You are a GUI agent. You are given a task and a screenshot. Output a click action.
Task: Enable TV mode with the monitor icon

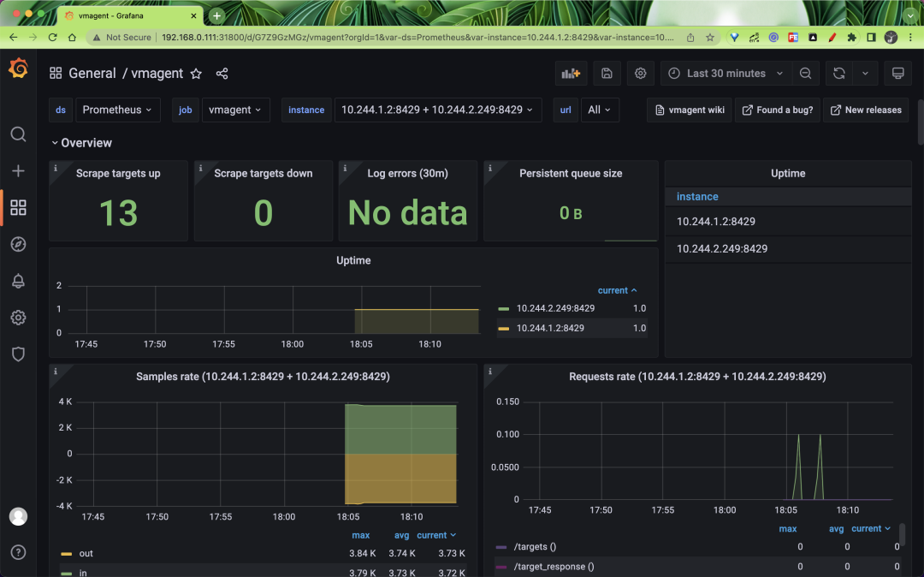pyautogui.click(x=897, y=73)
